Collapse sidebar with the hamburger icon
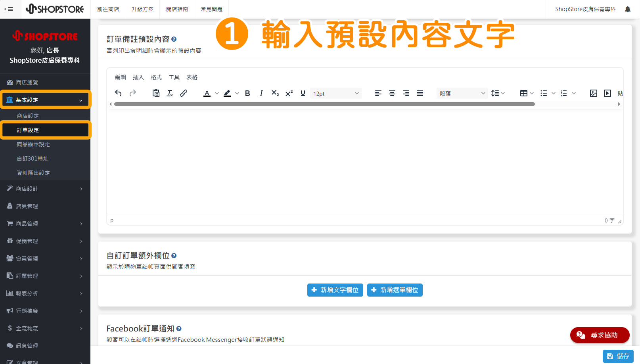The height and width of the screenshot is (364, 640). 9,9
